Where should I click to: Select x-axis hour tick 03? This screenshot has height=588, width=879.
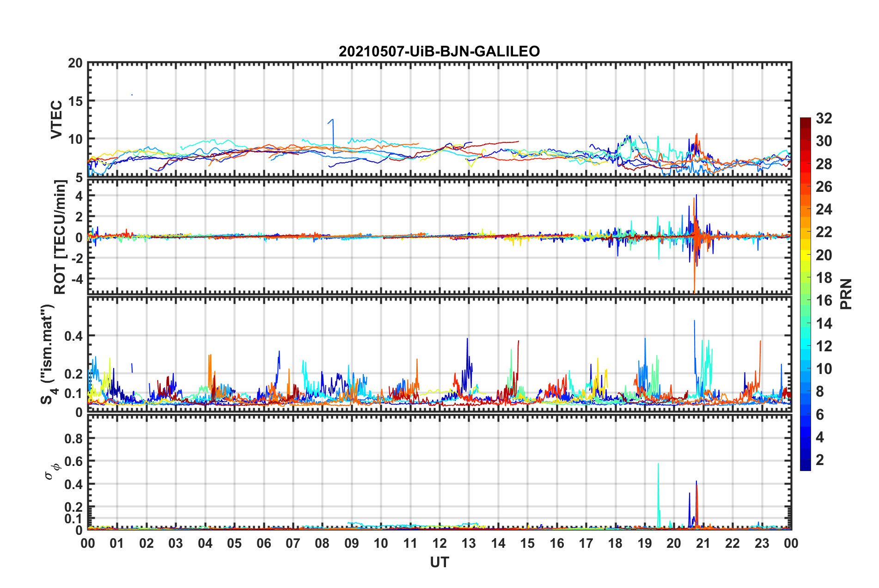click(176, 543)
